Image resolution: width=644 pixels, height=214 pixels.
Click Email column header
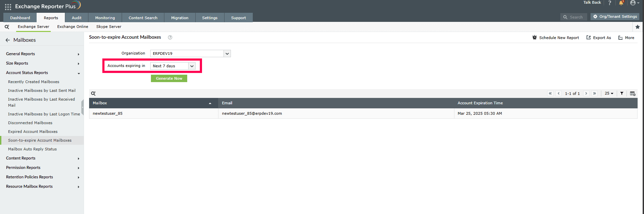[x=336, y=103]
